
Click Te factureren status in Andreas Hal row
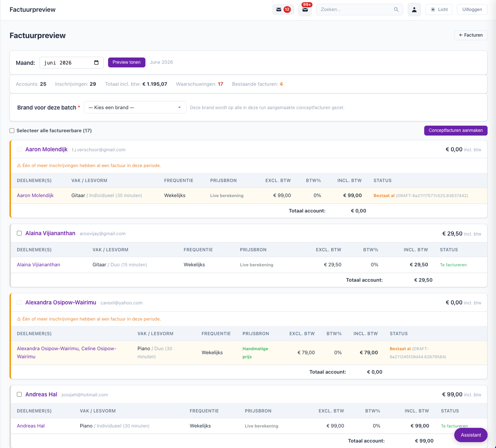[x=455, y=426]
